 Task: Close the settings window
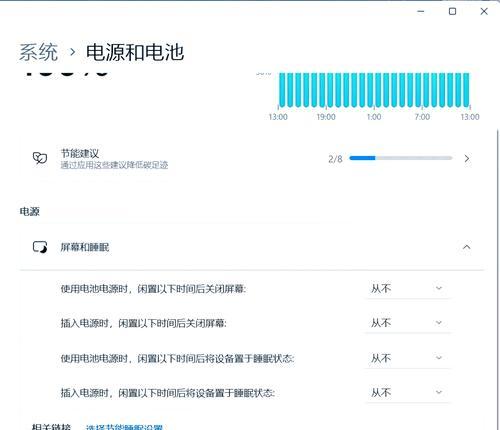point(484,12)
